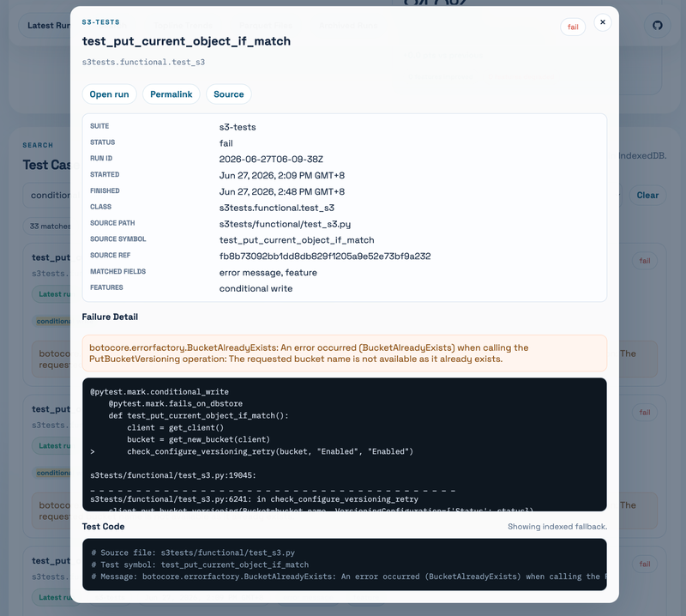Select the Latest Run tab in the background page
Viewport: 686px width, 616px height.
click(x=46, y=26)
